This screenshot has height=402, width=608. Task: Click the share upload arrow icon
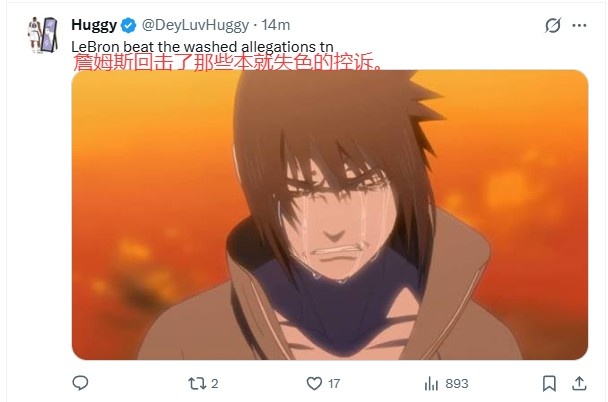click(579, 383)
